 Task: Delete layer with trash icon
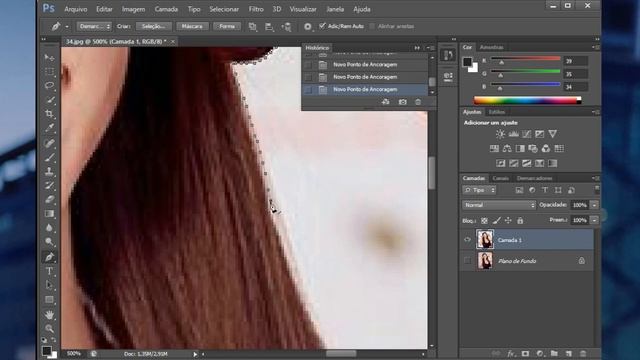point(583,353)
